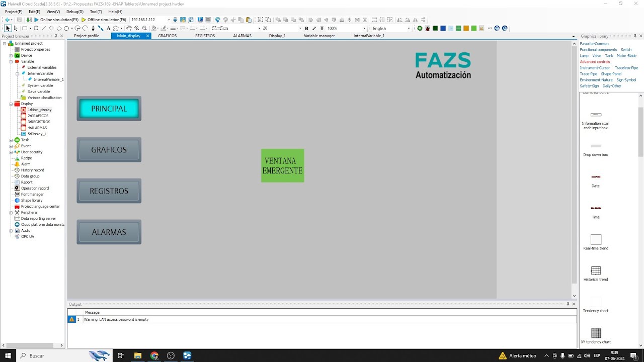Open the Tool(T) menu

pos(96,12)
